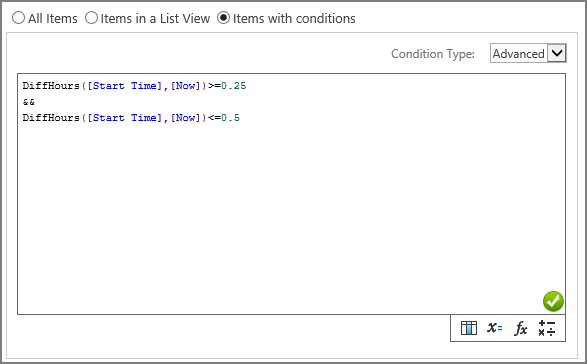Click the && operator line
Screen dimensions: 587x364
tap(29, 102)
